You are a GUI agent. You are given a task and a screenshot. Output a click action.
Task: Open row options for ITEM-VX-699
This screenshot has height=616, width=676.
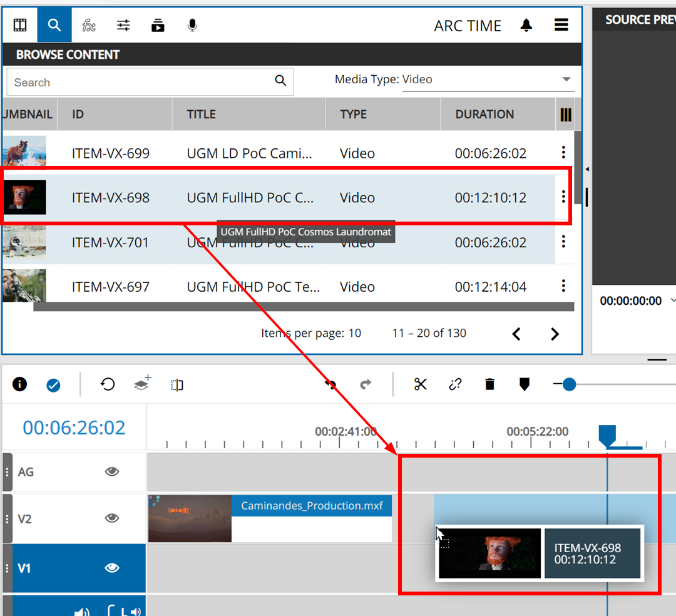(563, 153)
